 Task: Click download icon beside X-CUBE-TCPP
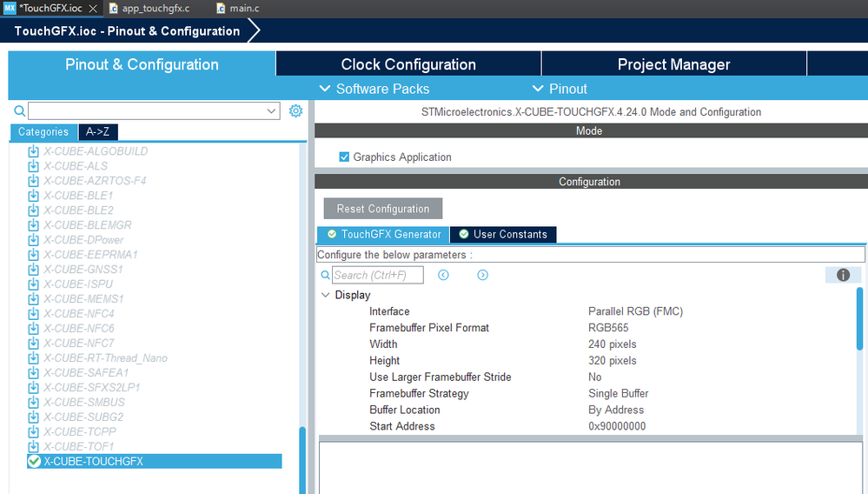click(x=33, y=432)
